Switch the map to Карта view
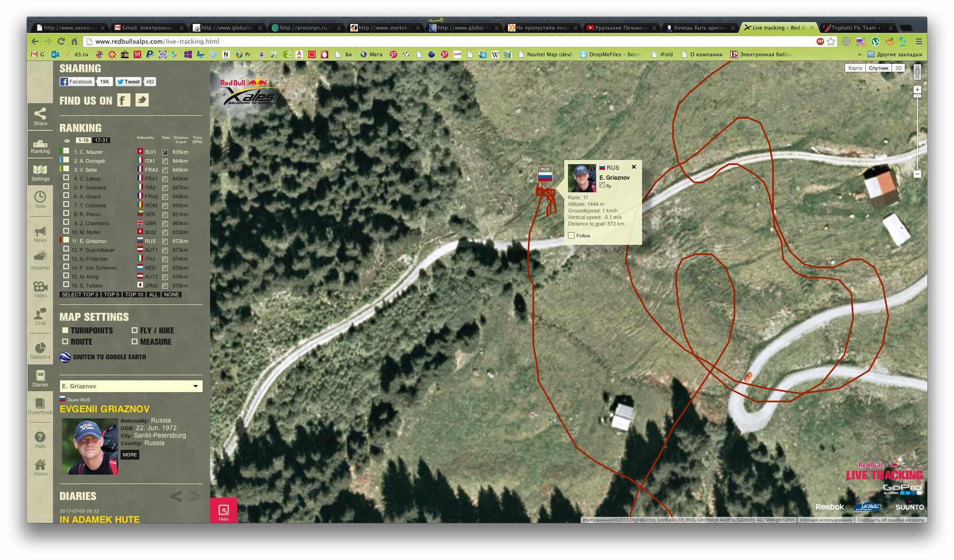The height and width of the screenshot is (560, 954). [855, 68]
